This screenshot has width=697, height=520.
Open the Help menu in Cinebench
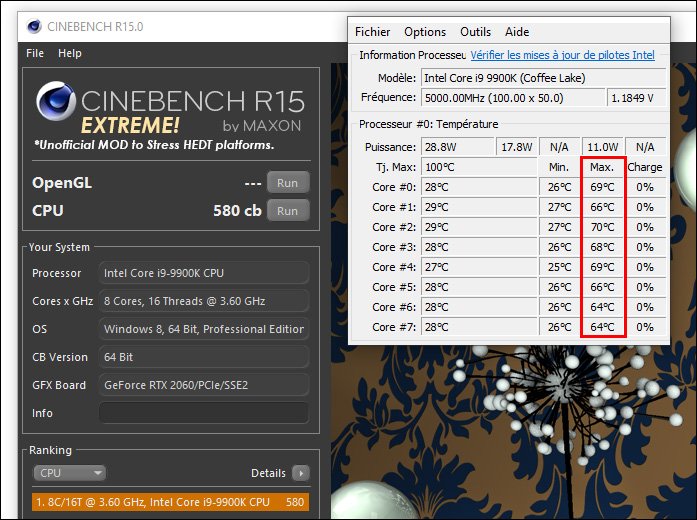(x=70, y=53)
